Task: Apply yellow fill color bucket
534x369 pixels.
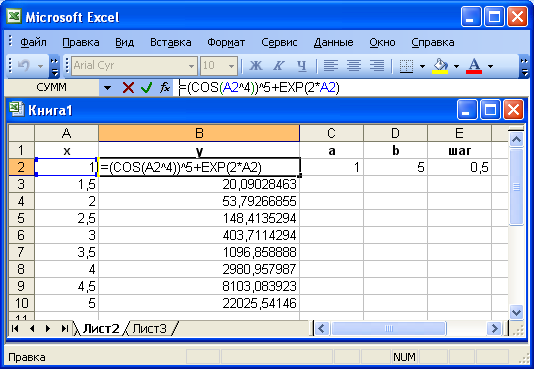Action: click(440, 66)
